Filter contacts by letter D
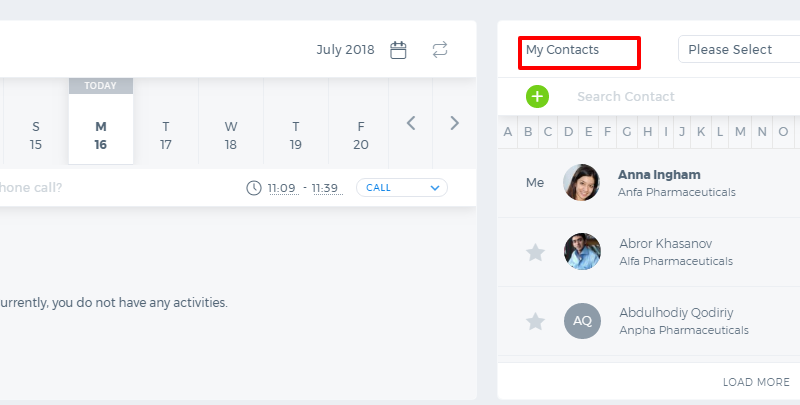 568,132
